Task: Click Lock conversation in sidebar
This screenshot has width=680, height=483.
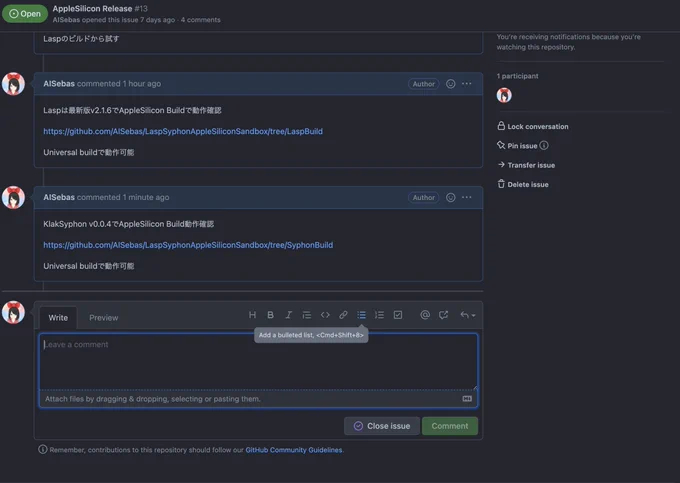Action: 533,126
